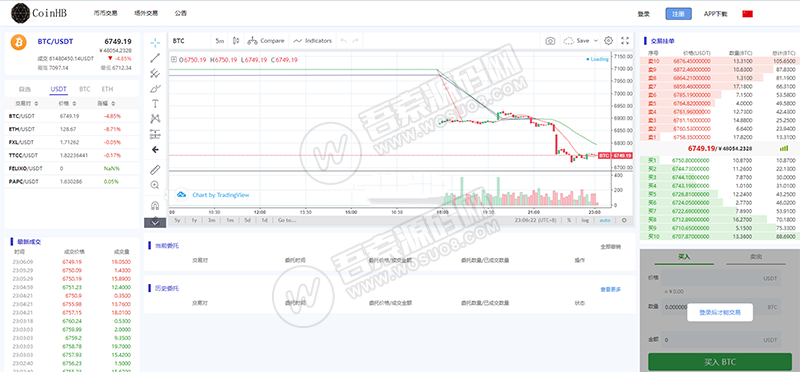The image size is (800, 372).
Task: Select the crosshair cursor tool
Action: (x=156, y=42)
